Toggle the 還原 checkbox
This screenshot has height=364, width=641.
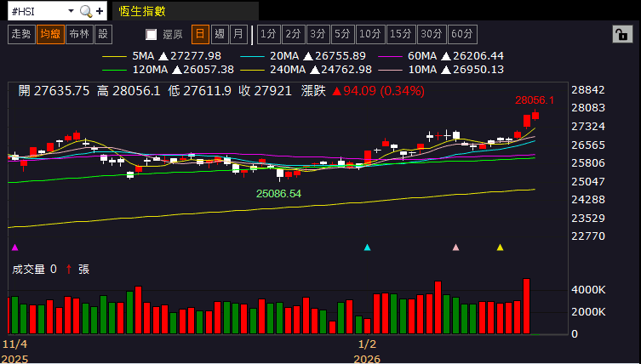(152, 35)
